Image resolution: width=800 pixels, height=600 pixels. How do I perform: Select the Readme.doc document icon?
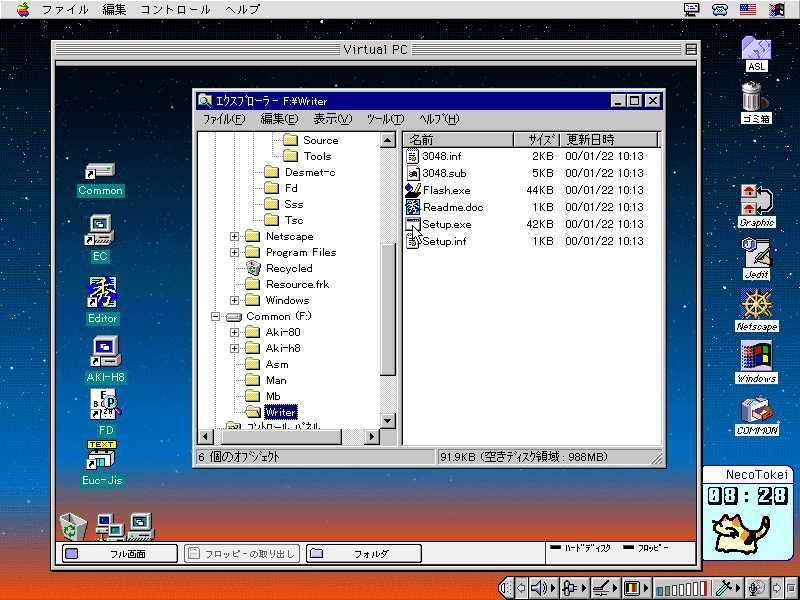click(x=412, y=207)
